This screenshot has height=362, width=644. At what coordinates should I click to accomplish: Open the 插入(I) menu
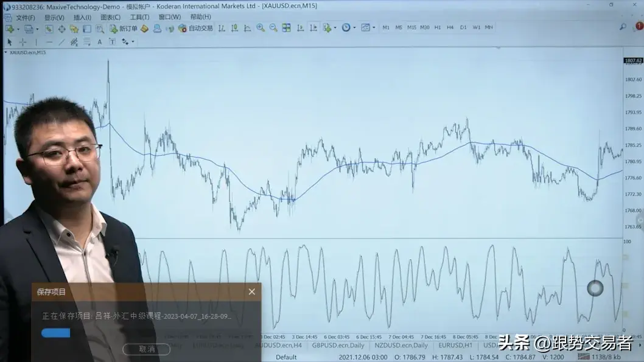[x=82, y=18]
